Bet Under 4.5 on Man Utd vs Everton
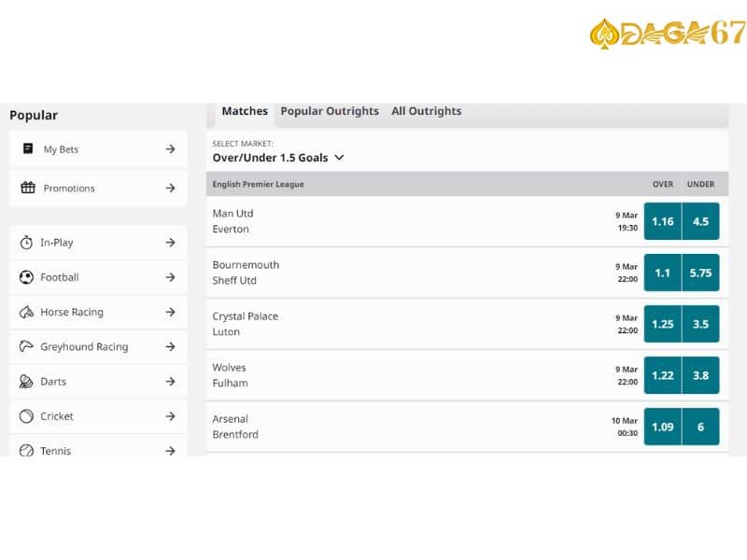This screenshot has height=560, width=747. click(x=701, y=221)
